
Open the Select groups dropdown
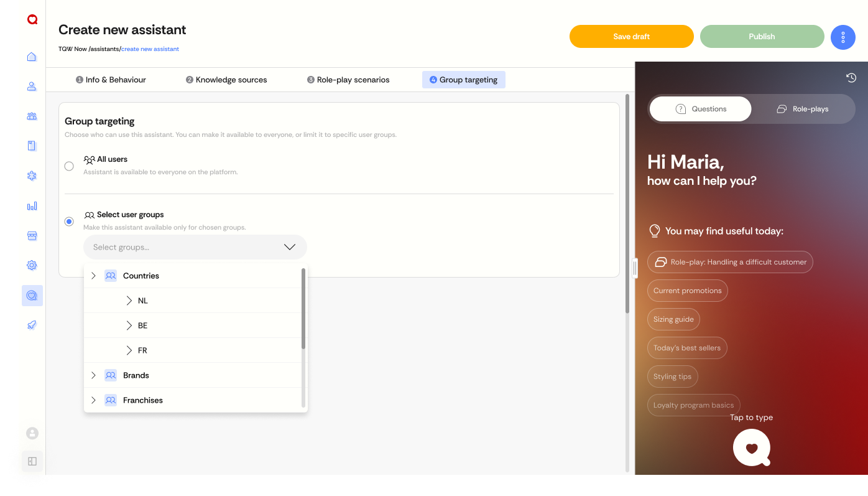pyautogui.click(x=195, y=247)
